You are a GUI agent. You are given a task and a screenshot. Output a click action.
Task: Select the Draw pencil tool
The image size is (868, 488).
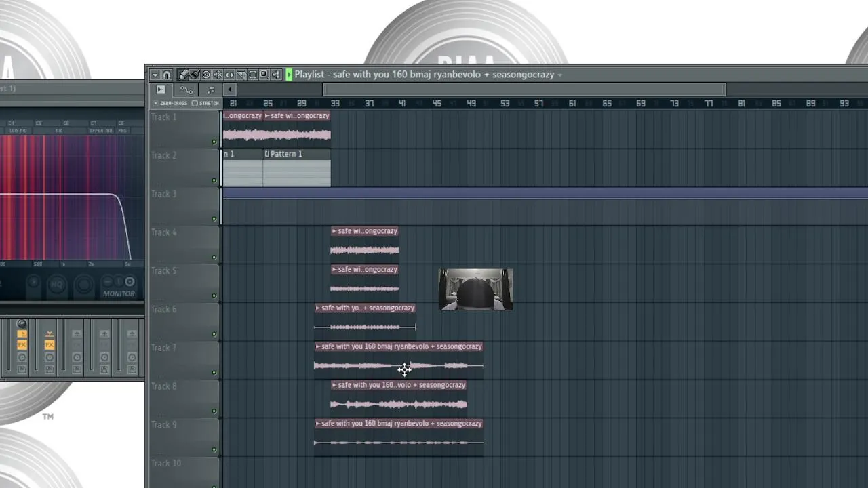coord(184,75)
